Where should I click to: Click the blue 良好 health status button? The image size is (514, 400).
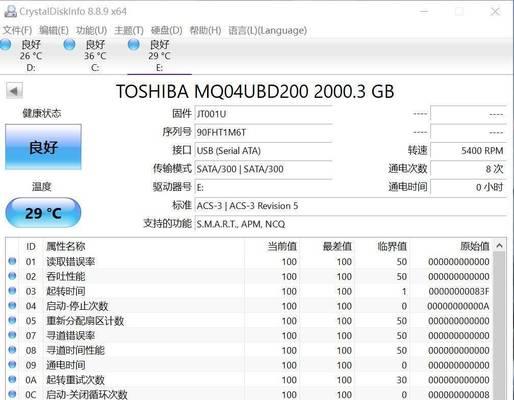[x=43, y=147]
